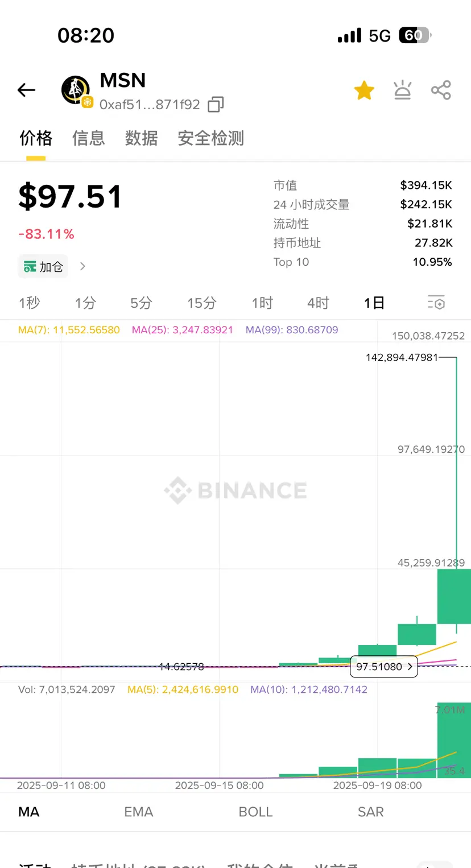Tap the -83.11% change value
The height and width of the screenshot is (868, 471).
click(47, 234)
